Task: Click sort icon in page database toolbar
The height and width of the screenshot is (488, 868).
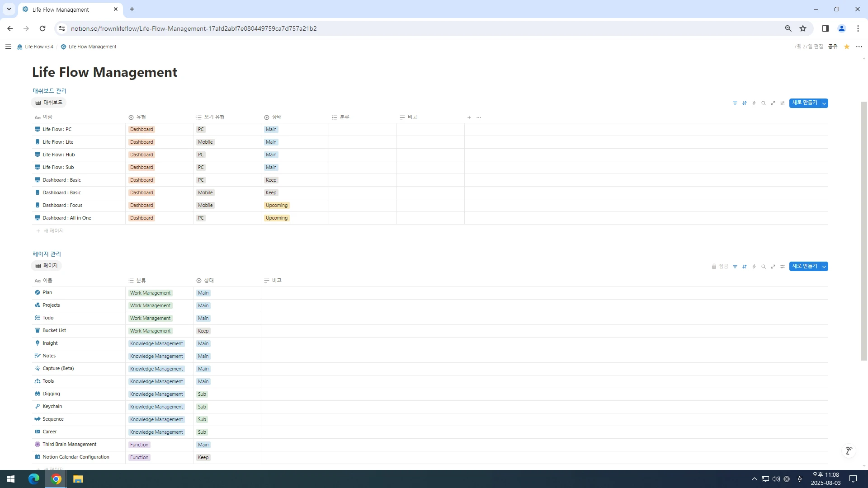Action: (x=745, y=267)
